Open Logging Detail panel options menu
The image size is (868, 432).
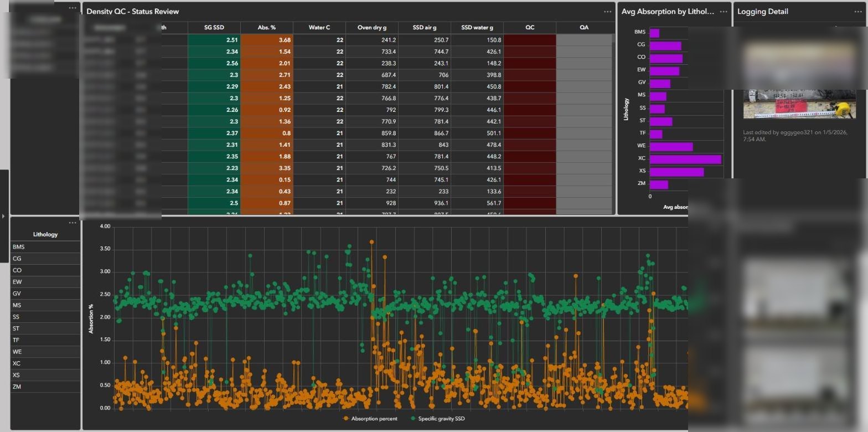[858, 12]
